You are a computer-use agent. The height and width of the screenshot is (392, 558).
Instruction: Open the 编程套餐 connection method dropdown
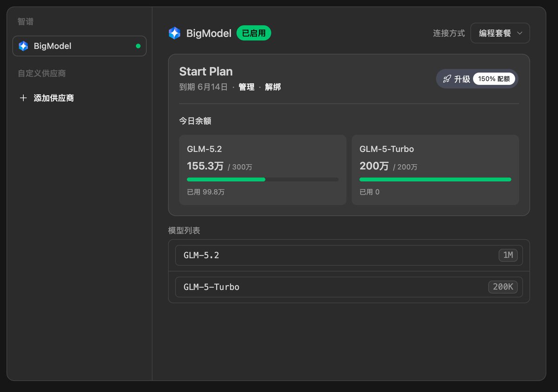(x=500, y=33)
